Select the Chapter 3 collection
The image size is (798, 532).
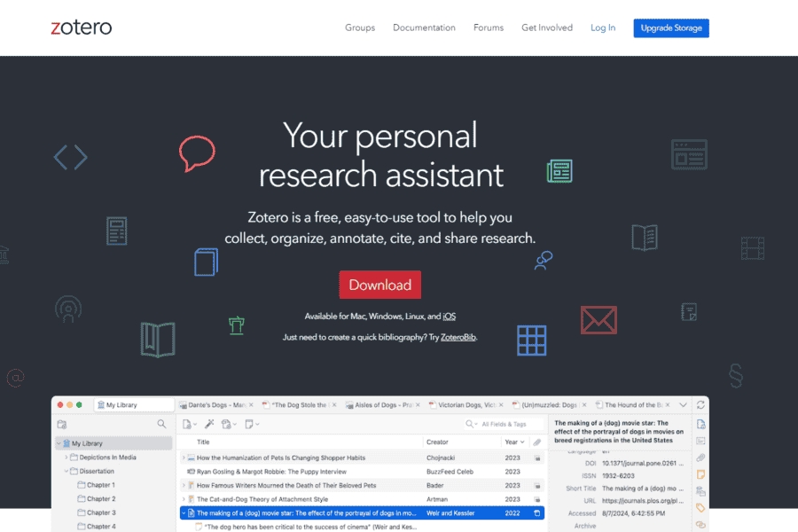click(101, 512)
